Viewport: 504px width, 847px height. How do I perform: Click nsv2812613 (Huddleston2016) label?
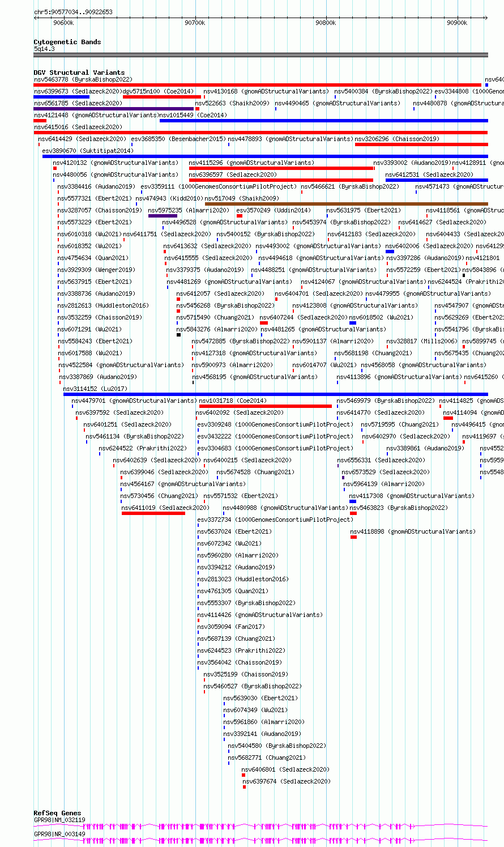point(103,306)
